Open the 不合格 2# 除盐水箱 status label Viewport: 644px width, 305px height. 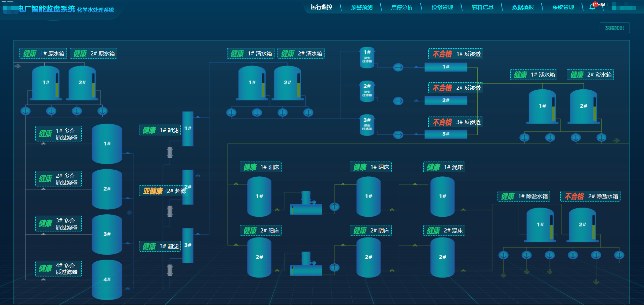pos(590,196)
